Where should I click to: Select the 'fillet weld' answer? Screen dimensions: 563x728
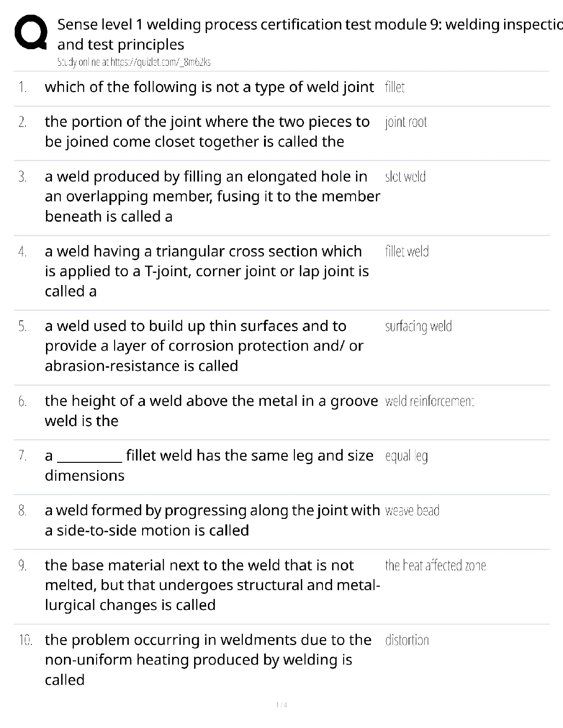tap(407, 251)
